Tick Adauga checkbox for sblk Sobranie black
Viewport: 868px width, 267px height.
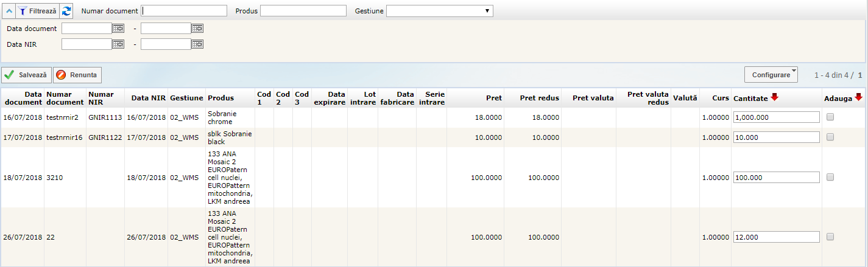(x=830, y=137)
